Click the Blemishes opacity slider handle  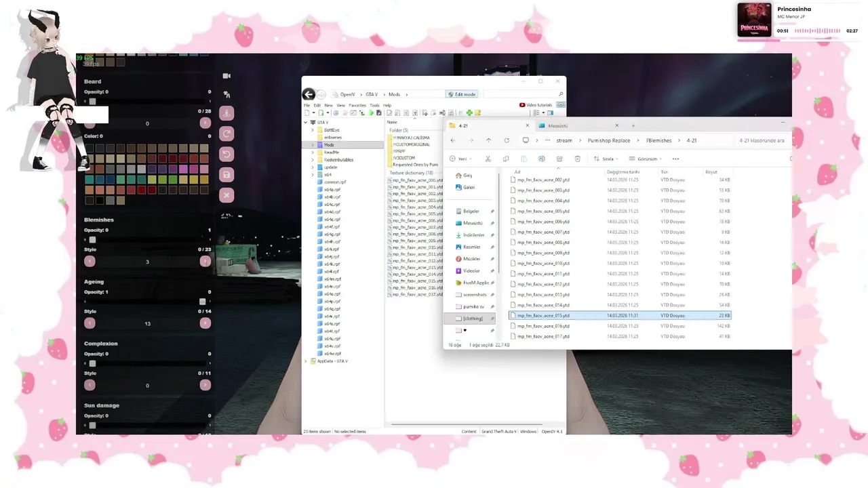pos(92,240)
